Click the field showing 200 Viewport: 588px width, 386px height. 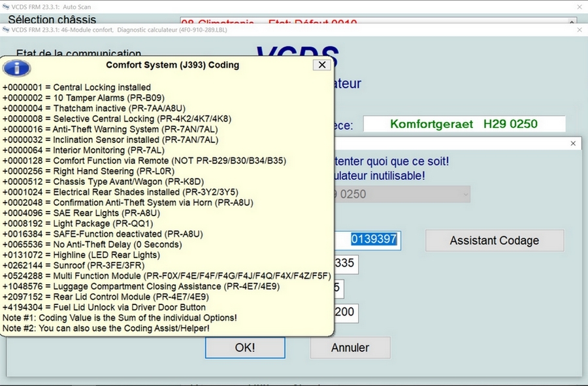[x=346, y=313]
